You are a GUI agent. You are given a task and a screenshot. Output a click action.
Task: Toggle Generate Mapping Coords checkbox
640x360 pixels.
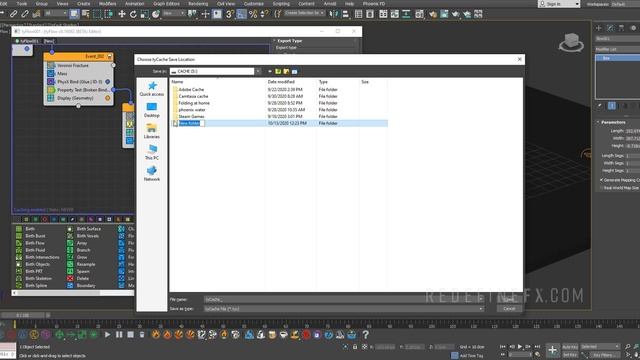click(x=602, y=180)
